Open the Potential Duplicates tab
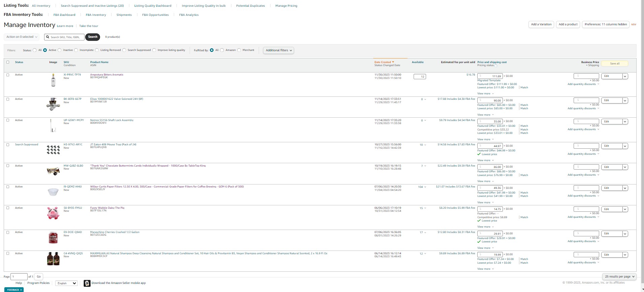Viewport: 644px width, 292px height. tap(251, 6)
